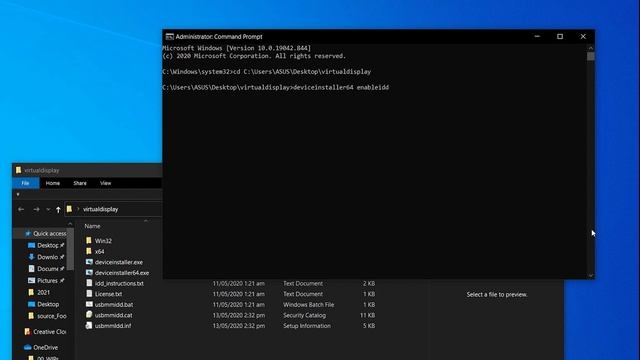The height and width of the screenshot is (360, 640).
Task: Open Quick Access Toolbar customize dropdown
Action: [18, 195]
